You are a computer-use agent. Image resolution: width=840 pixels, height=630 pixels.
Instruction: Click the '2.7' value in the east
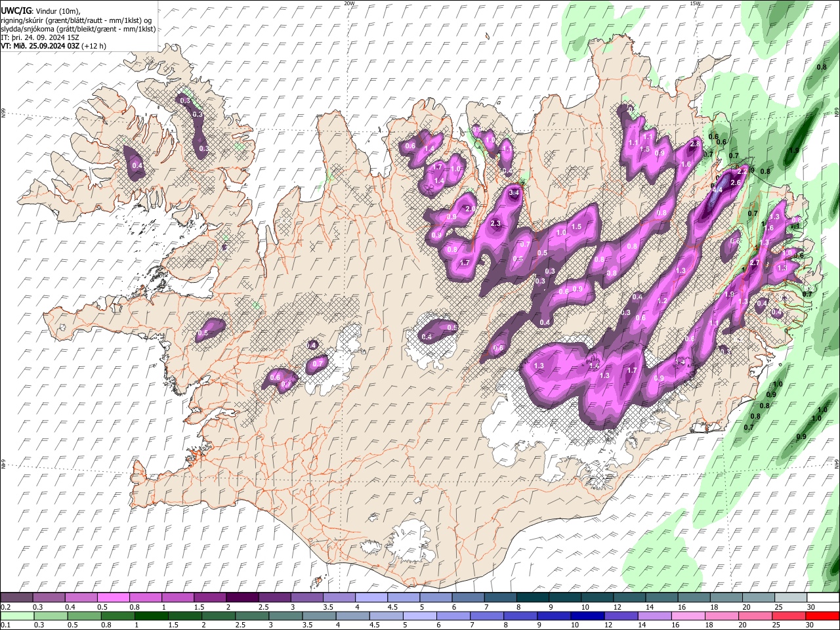[x=755, y=263]
